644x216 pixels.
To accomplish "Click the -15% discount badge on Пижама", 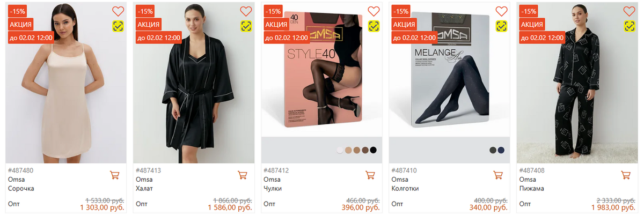I will pos(529,11).
